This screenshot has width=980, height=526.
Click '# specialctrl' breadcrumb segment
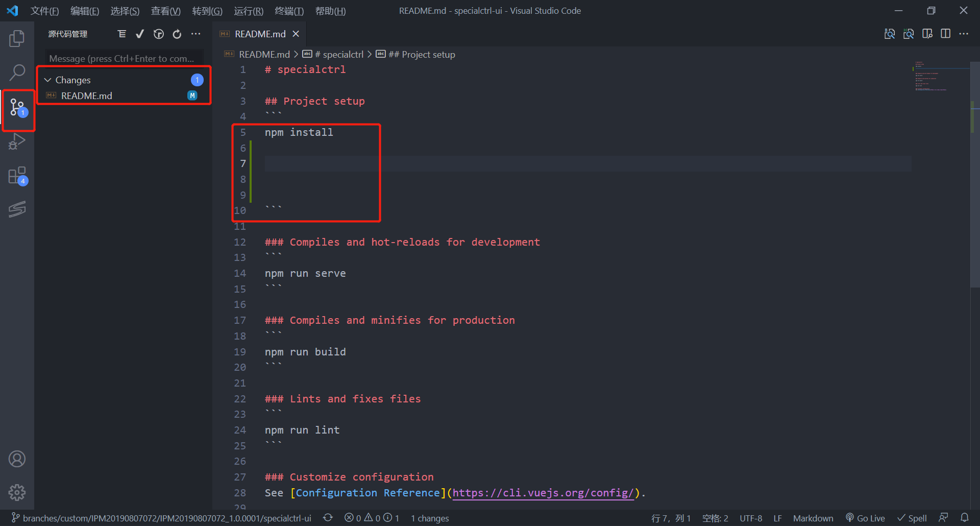coord(339,54)
